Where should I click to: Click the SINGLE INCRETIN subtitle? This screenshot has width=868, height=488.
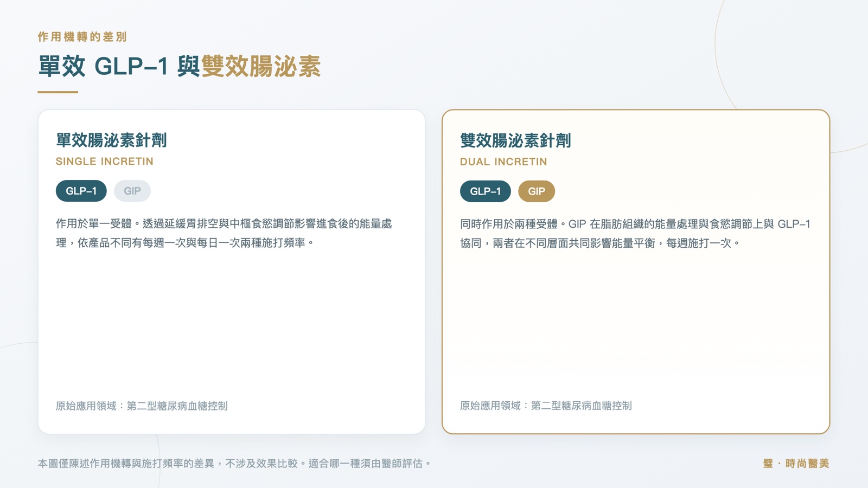coord(105,162)
